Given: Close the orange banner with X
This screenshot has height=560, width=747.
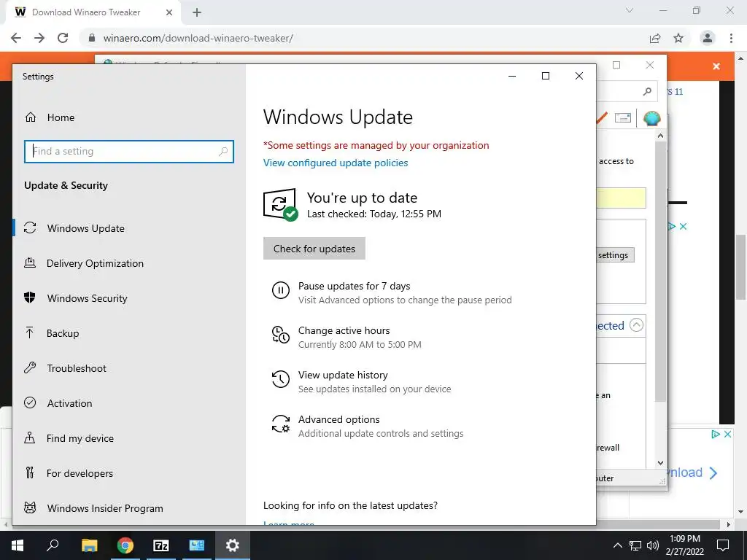Looking at the screenshot, I should pos(716,66).
